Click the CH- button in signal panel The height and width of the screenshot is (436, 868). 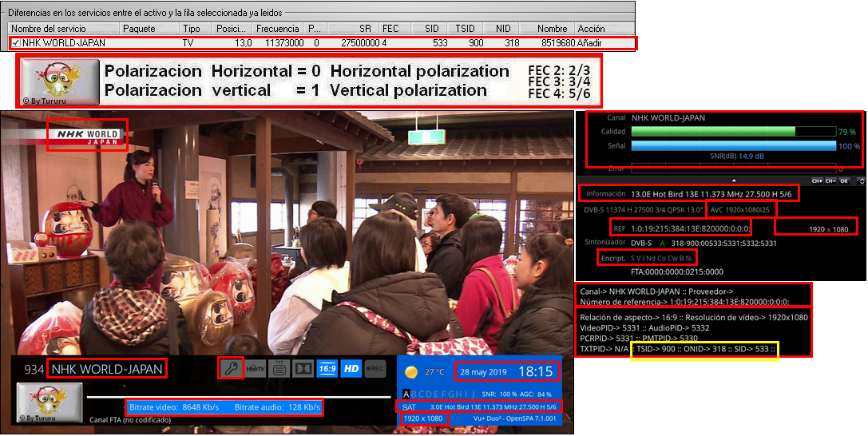point(830,181)
